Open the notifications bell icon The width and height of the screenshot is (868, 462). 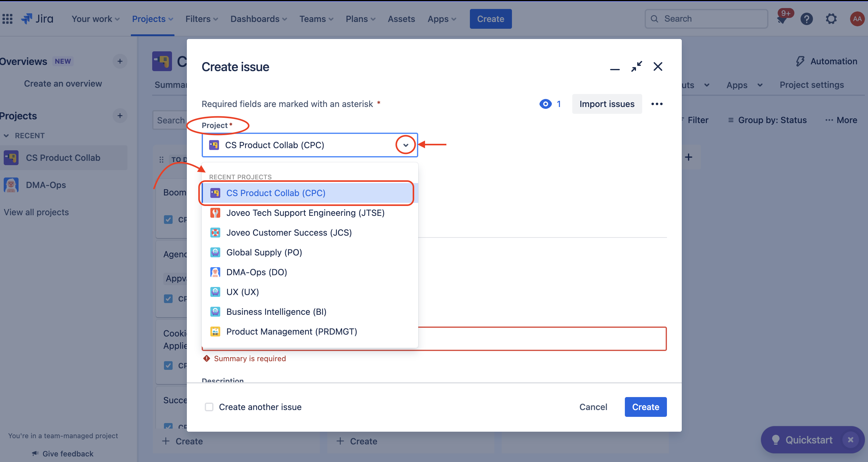click(782, 19)
